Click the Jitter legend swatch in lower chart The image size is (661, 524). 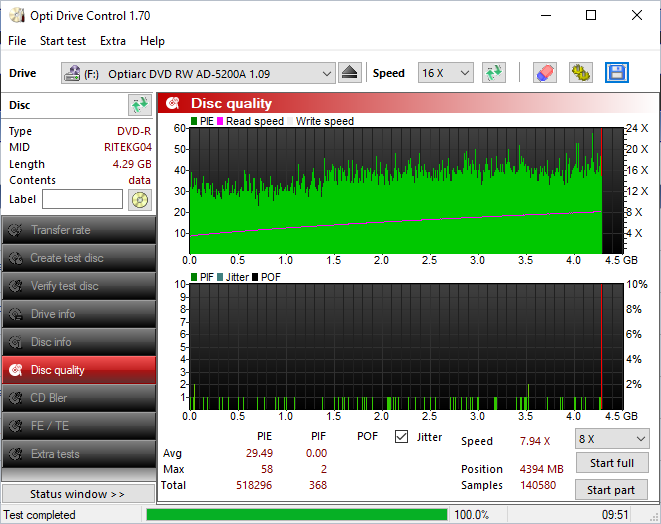(220, 277)
